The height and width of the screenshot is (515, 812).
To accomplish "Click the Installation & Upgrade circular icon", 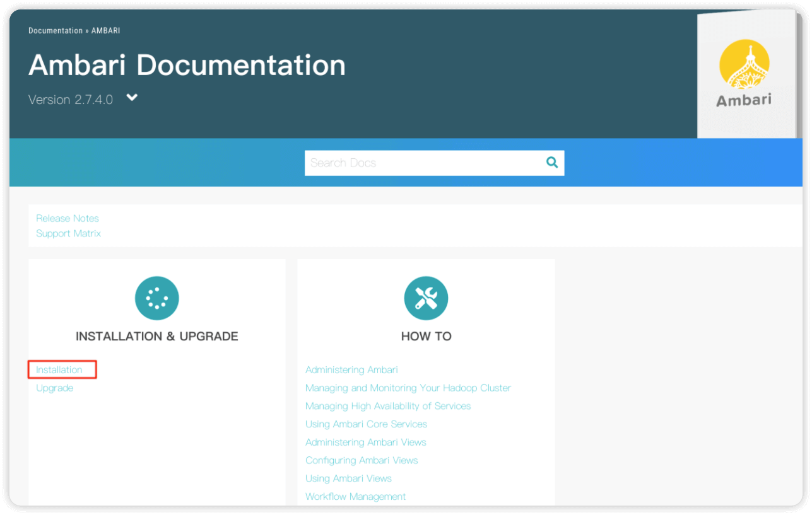I will click(157, 298).
